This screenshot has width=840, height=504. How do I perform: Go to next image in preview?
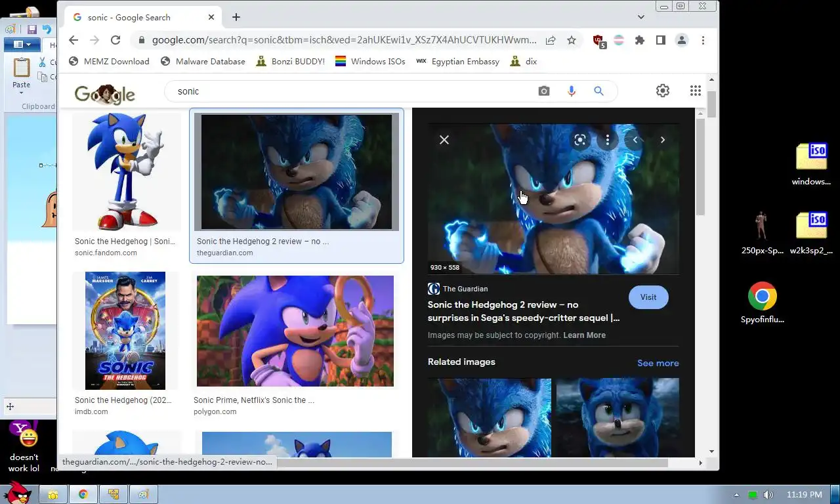click(663, 140)
